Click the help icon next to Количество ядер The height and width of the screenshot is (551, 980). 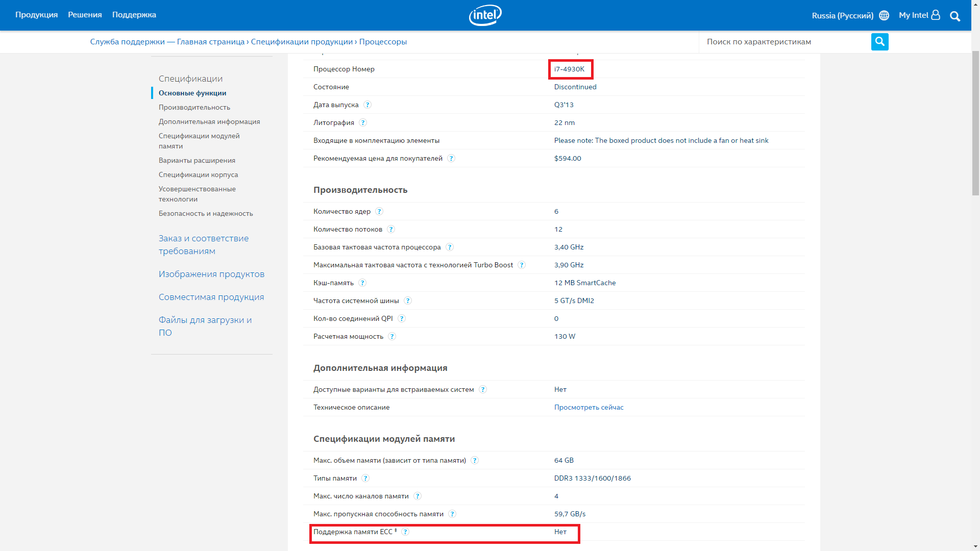(x=379, y=211)
